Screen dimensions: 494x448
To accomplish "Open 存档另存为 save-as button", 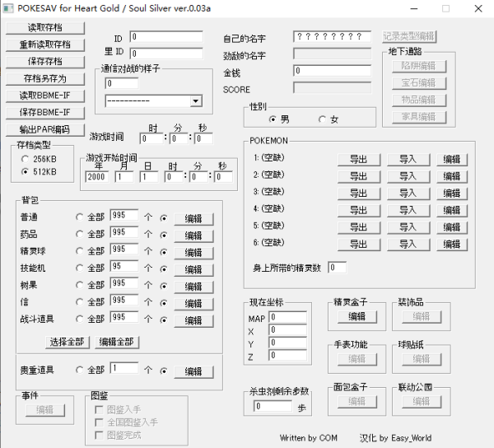I will 45,79.
